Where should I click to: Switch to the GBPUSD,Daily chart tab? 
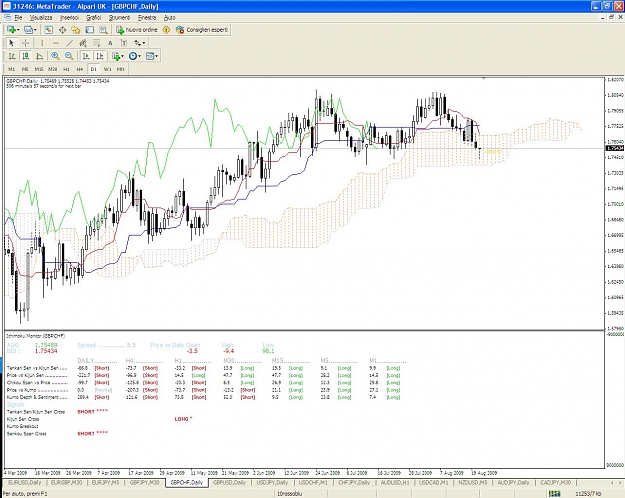pyautogui.click(x=229, y=483)
